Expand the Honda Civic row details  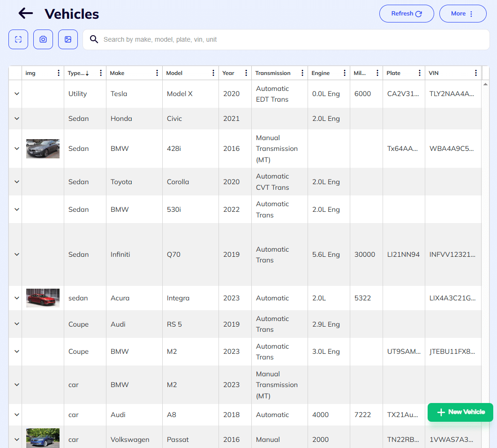[17, 119]
